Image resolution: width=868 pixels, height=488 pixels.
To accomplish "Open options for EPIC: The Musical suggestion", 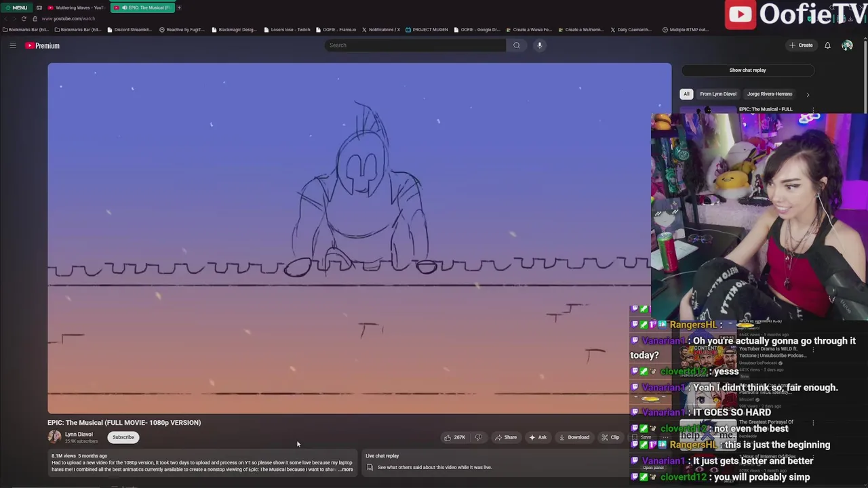I will (x=813, y=110).
